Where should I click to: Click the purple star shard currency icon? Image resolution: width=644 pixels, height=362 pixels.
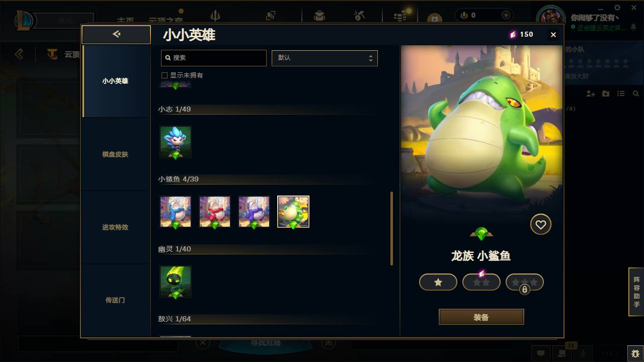(513, 34)
